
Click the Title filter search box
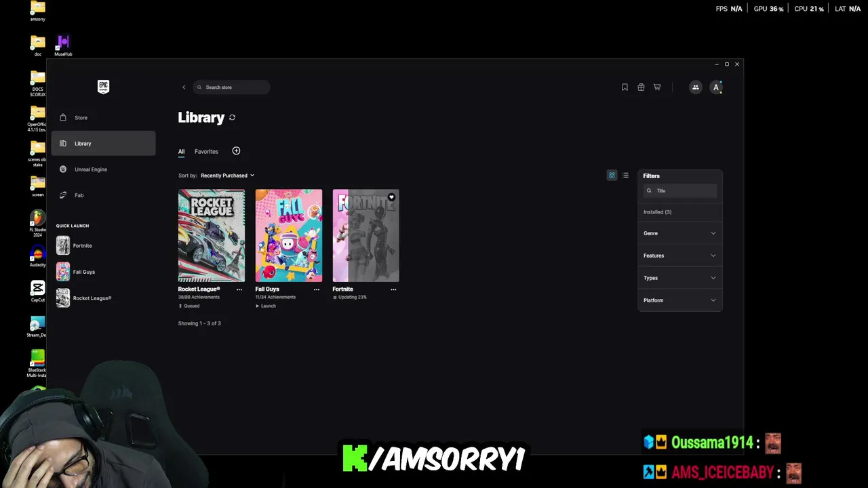679,190
